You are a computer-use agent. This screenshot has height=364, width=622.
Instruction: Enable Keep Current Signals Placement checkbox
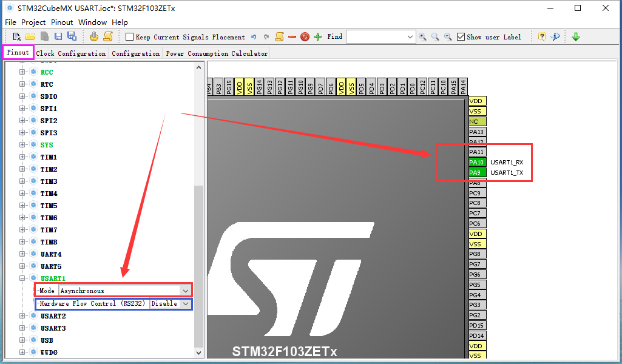(x=129, y=37)
